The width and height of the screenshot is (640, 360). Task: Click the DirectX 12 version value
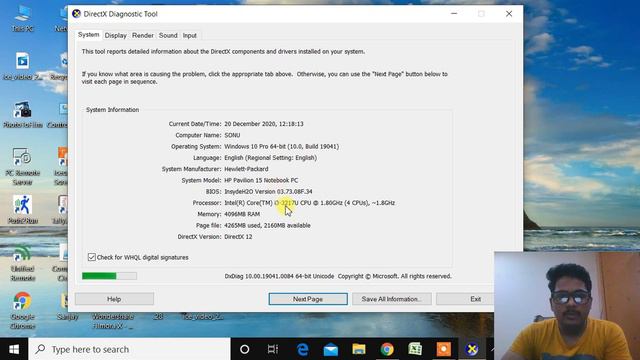[x=238, y=237]
